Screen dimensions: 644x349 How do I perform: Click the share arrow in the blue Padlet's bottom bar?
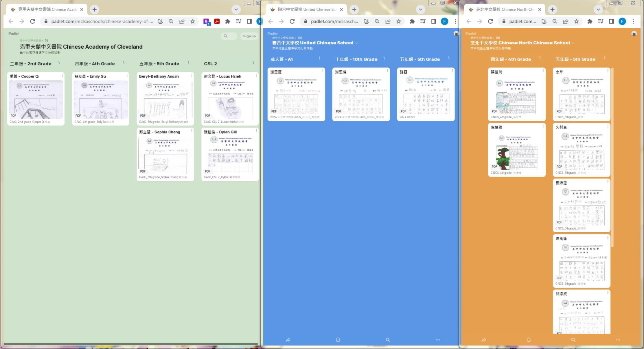pyautogui.click(x=288, y=340)
